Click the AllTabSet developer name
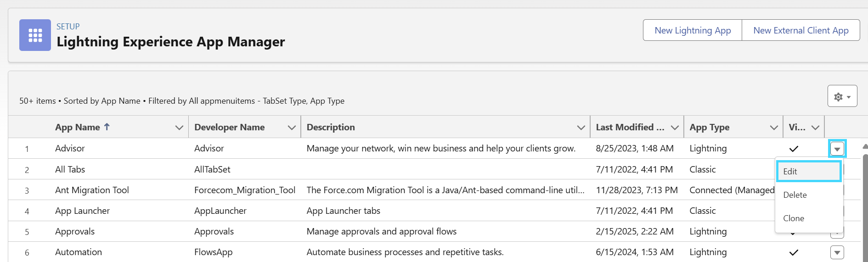The width and height of the screenshot is (868, 262). [x=212, y=169]
